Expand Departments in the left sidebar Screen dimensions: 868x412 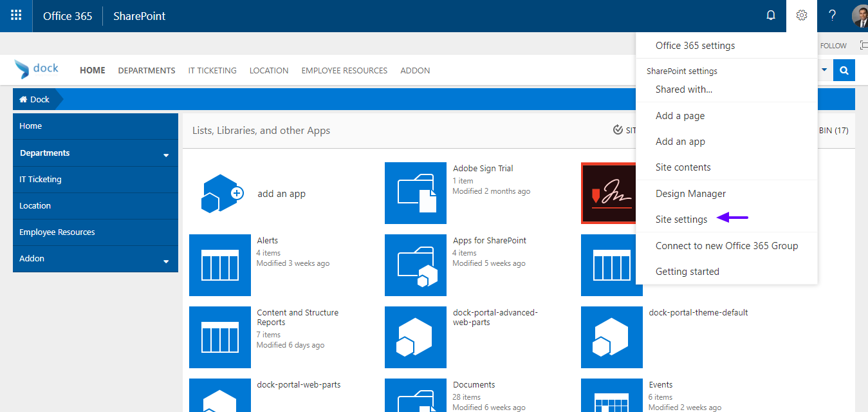click(x=167, y=153)
